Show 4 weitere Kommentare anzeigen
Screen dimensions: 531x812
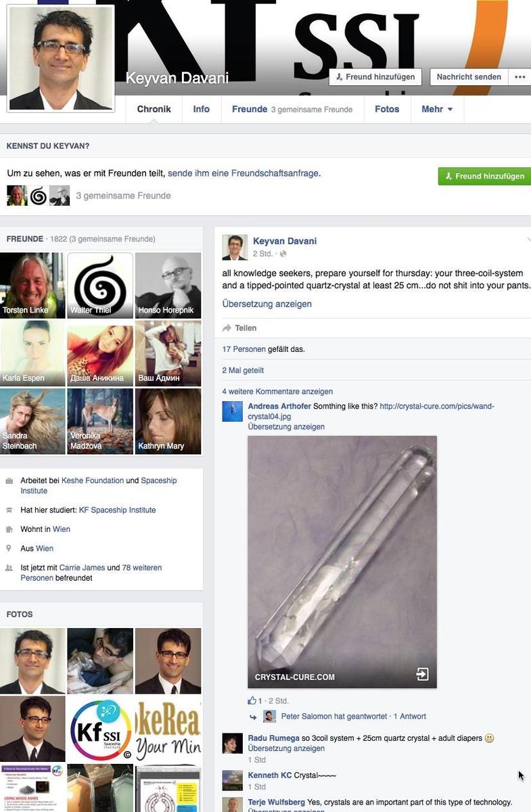(x=277, y=391)
